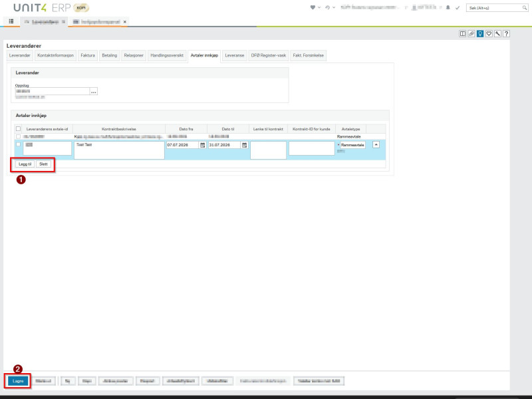Tick the header select-all checkbox
The width and height of the screenshot is (532, 399).
pyautogui.click(x=19, y=129)
